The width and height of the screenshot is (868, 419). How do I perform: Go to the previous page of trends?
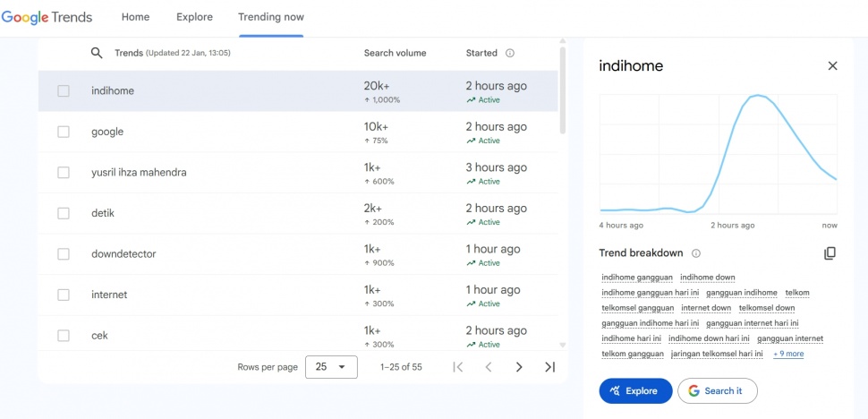pyautogui.click(x=489, y=367)
